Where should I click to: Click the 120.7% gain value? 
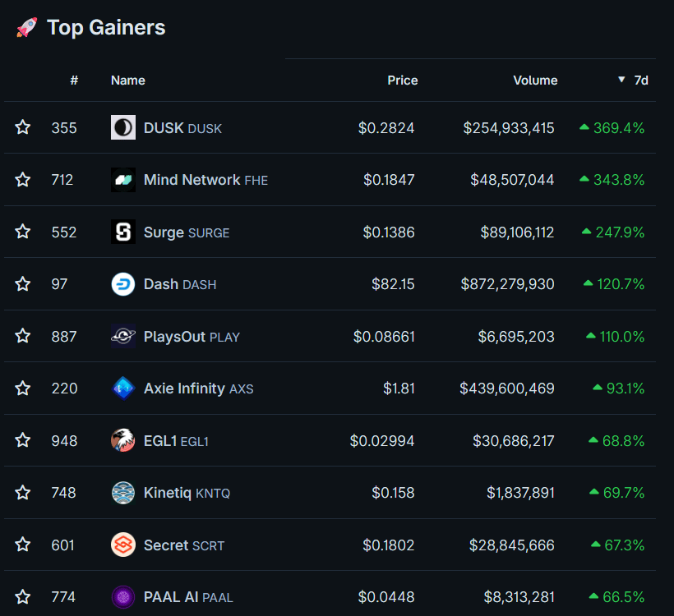(621, 284)
